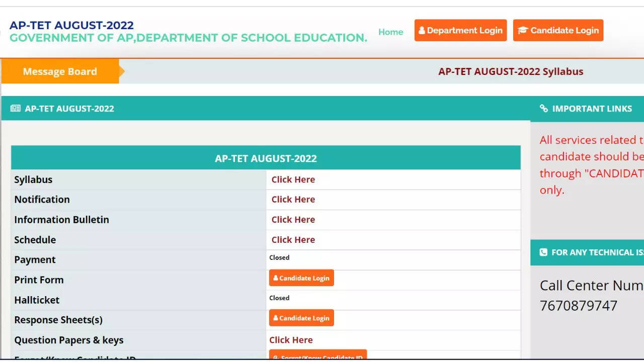
Task: Open the Syllabus Click Here link
Action: pyautogui.click(x=293, y=179)
